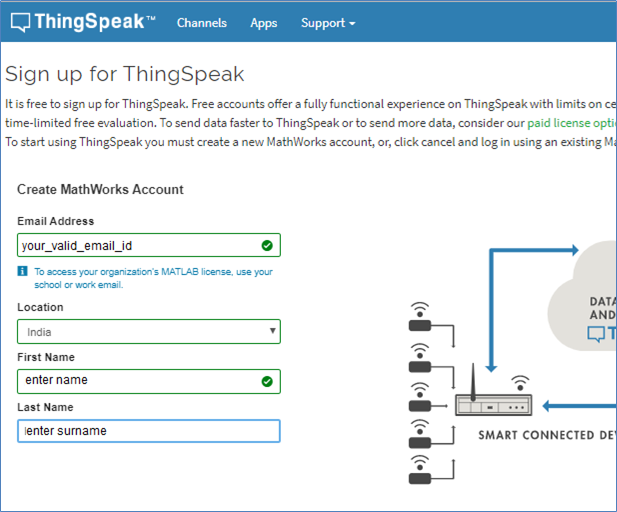Click the Email Address label

click(55, 221)
